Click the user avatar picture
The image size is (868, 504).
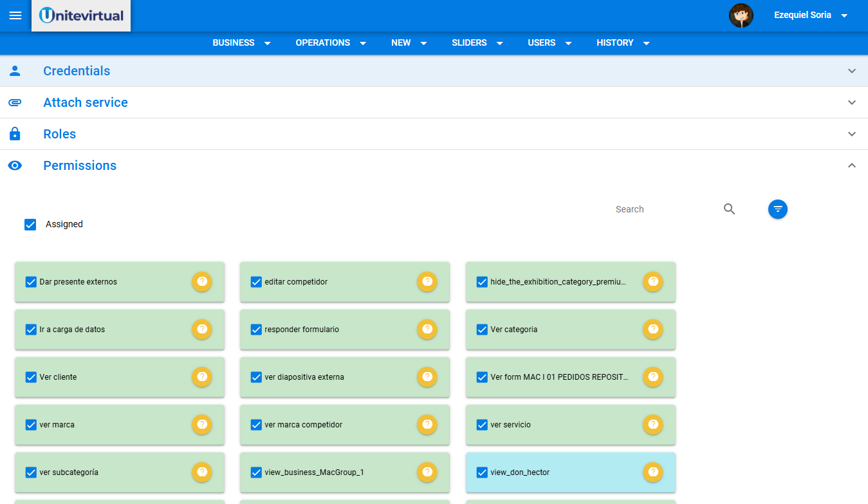(x=741, y=15)
